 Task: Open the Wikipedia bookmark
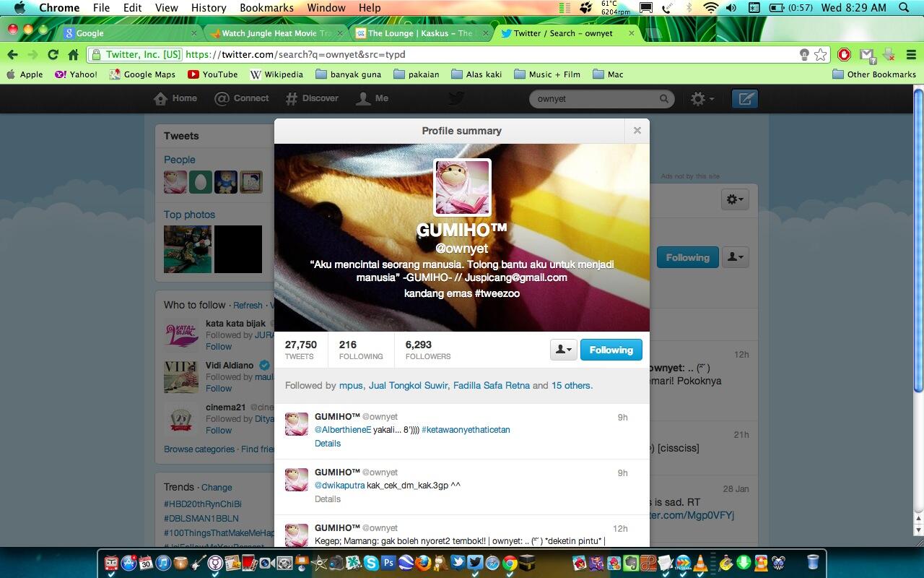276,74
